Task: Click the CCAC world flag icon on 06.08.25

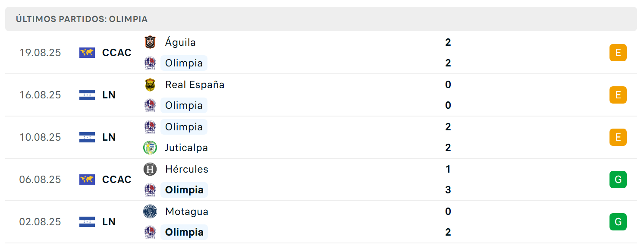Action: coord(87,180)
